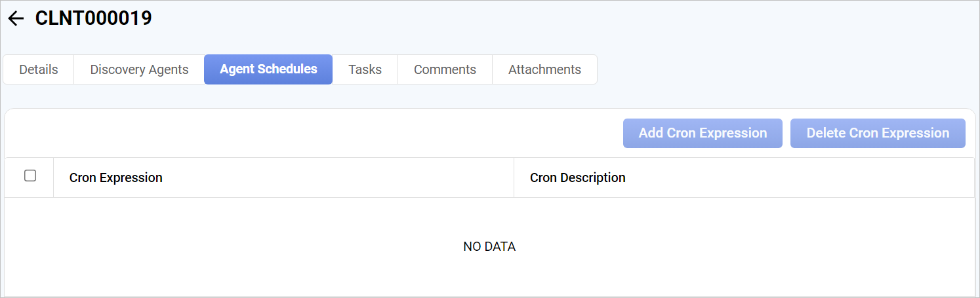This screenshot has width=980, height=298.
Task: Click the Delete Cron Expression button
Action: pos(878,133)
